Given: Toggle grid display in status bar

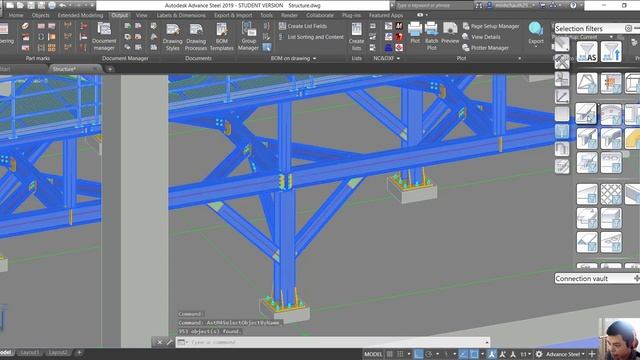Looking at the screenshot, I should (390, 354).
